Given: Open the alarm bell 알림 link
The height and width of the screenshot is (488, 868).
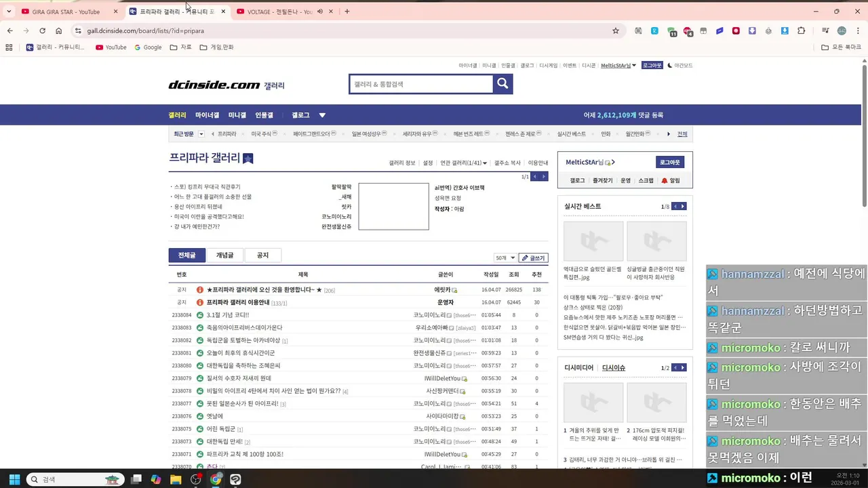Looking at the screenshot, I should pyautogui.click(x=670, y=181).
